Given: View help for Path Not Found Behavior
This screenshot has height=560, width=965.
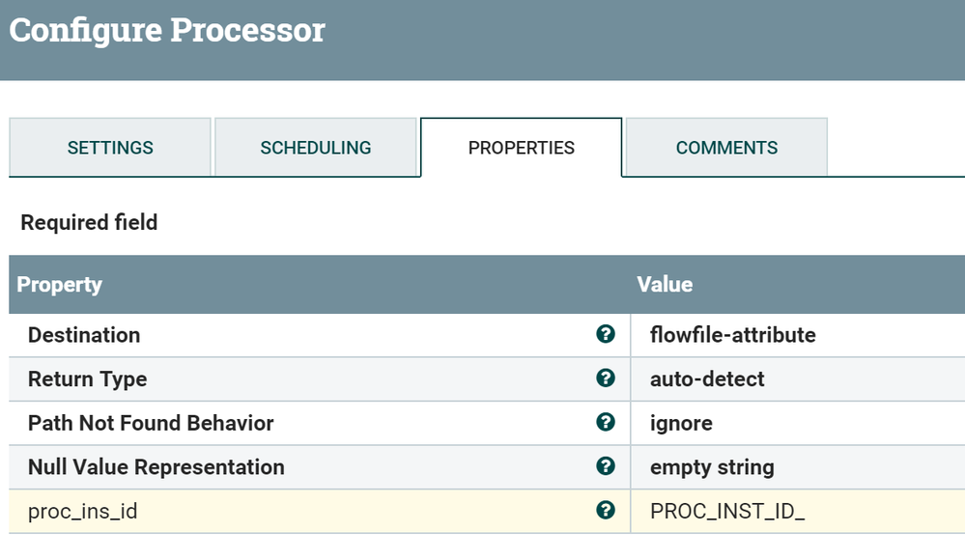Looking at the screenshot, I should coord(606,423).
